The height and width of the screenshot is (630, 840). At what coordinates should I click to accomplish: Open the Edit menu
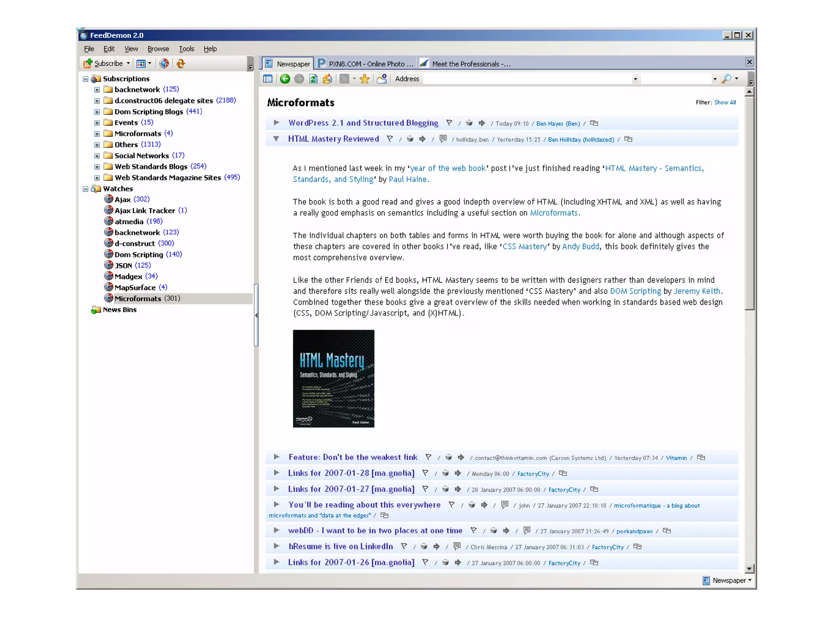pos(109,49)
